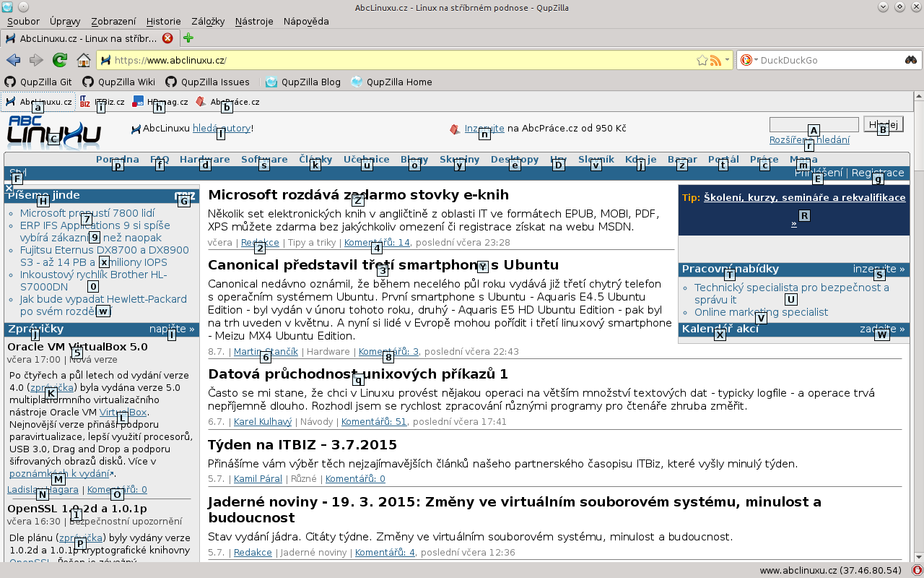Open the Nástroje menu
Viewport: 924px width, 578px height.
[x=254, y=21]
